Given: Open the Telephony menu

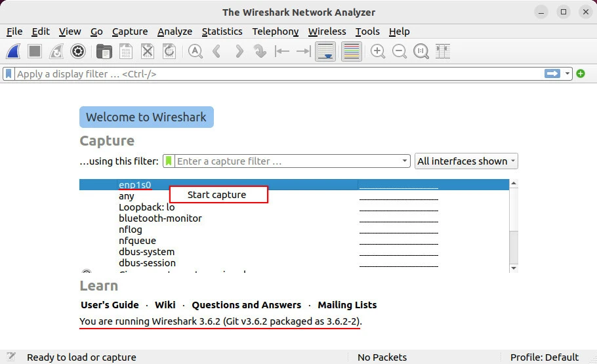Looking at the screenshot, I should (x=276, y=31).
